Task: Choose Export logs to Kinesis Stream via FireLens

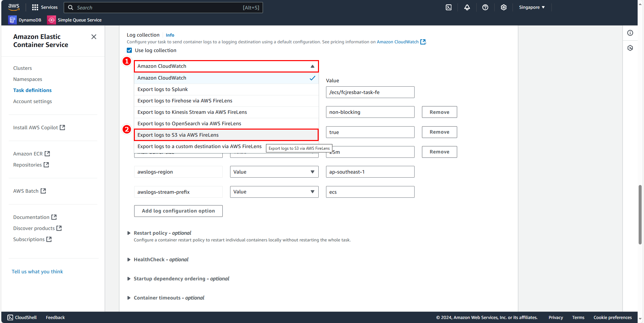Action: (226, 112)
